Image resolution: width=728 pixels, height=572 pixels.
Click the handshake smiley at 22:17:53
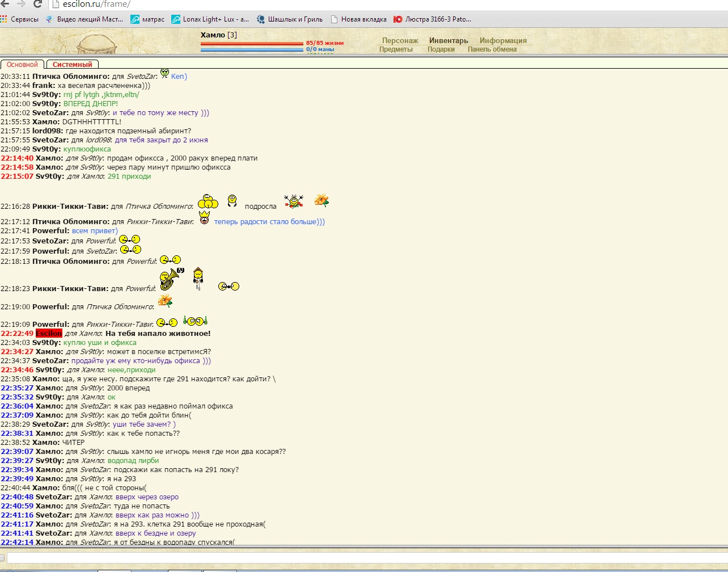(x=129, y=239)
